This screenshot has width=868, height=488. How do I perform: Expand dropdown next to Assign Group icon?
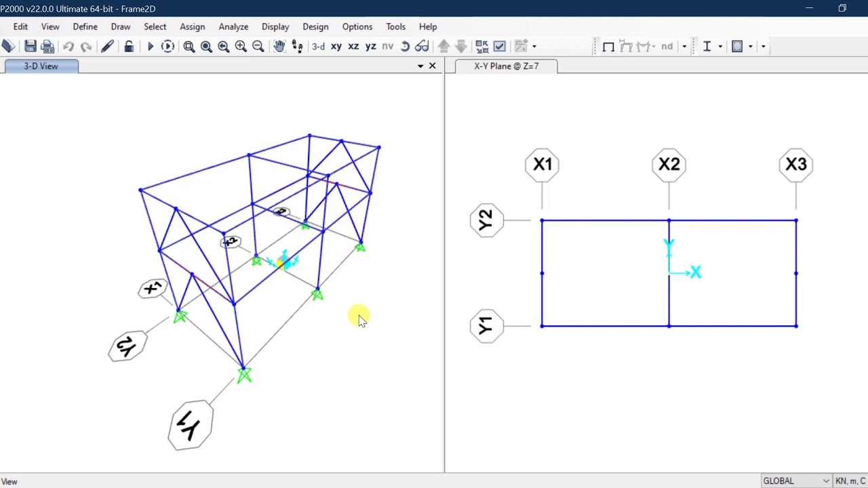(534, 46)
